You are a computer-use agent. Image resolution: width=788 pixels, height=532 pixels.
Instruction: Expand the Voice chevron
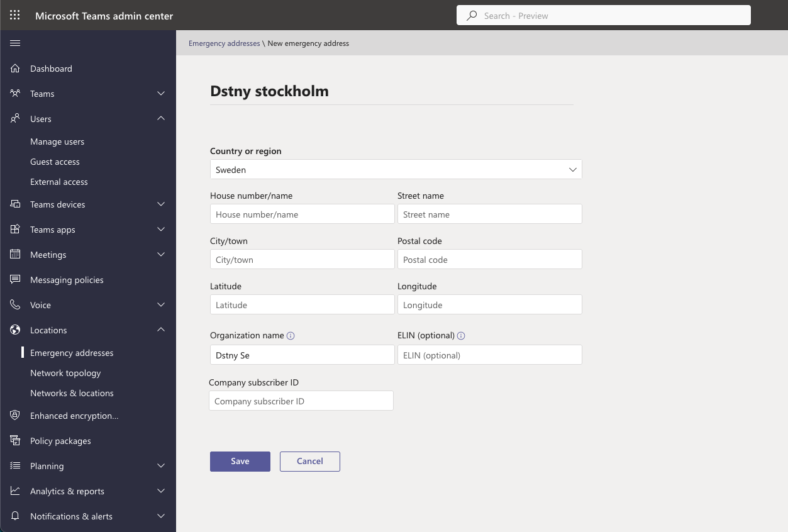[x=161, y=305]
